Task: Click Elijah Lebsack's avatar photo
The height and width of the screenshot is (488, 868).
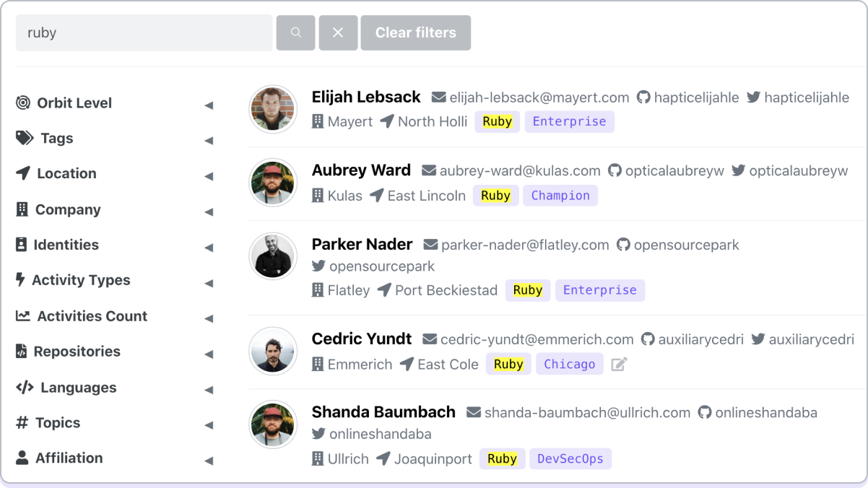Action: [x=273, y=109]
